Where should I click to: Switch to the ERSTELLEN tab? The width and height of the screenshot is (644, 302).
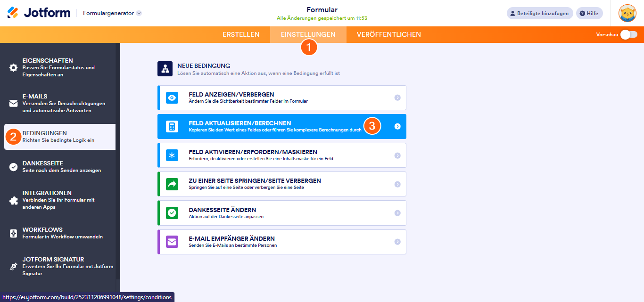click(x=241, y=34)
